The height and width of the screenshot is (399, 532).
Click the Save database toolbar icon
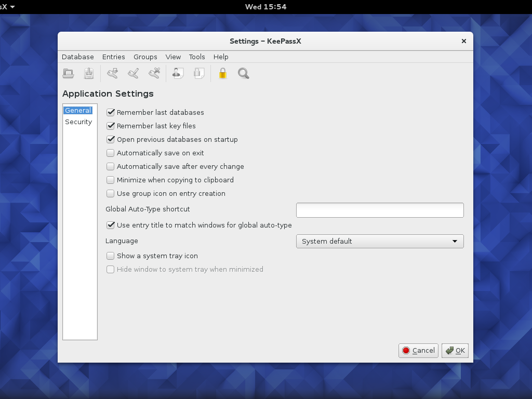(x=89, y=73)
